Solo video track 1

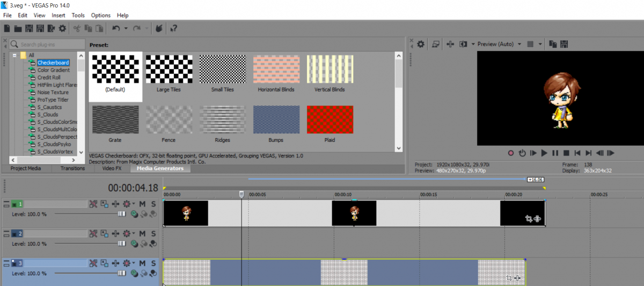coord(153,204)
